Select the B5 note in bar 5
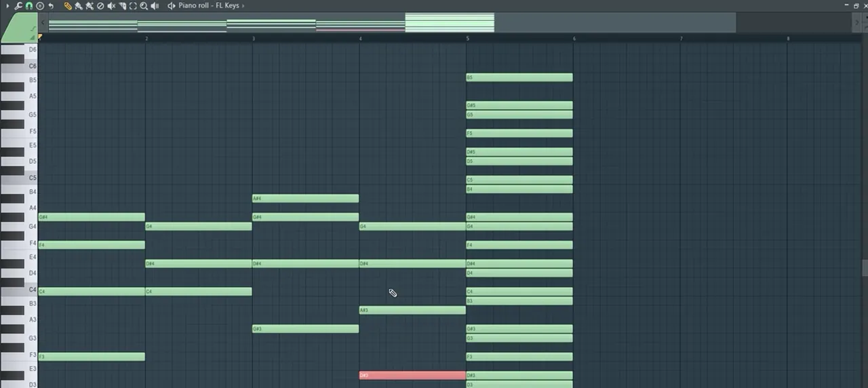The width and height of the screenshot is (868, 388). coord(519,77)
